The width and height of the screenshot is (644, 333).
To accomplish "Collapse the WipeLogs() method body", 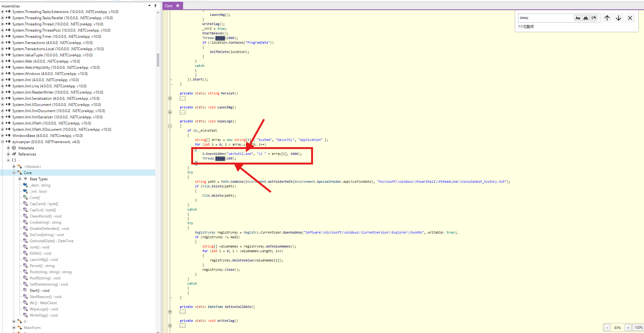I will point(170,126).
